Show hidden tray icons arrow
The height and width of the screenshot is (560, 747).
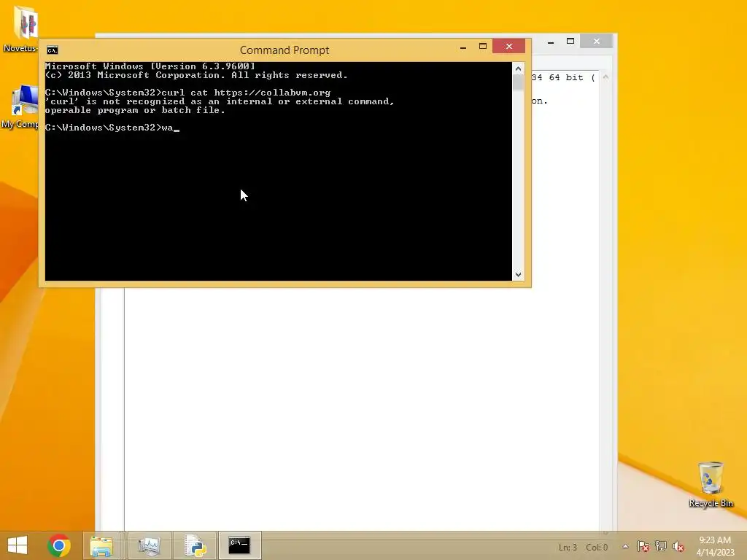pos(625,547)
